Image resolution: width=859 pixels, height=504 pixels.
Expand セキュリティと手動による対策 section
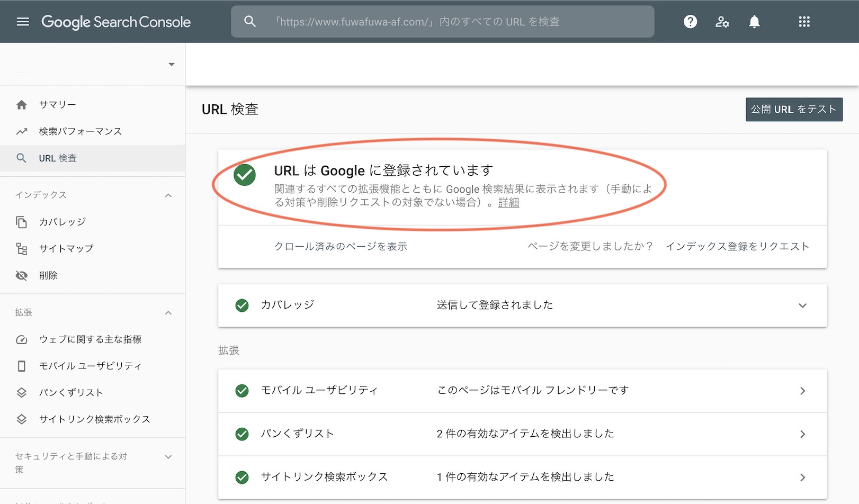(x=168, y=457)
